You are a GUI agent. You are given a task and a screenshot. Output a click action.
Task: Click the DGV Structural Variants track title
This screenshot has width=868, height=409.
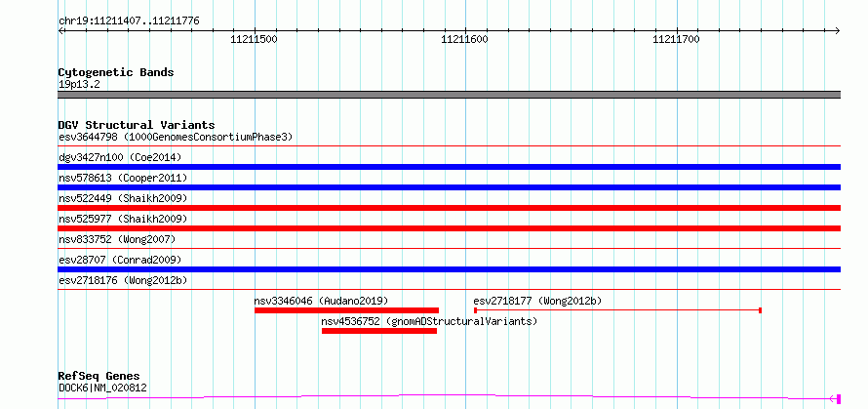[137, 125]
